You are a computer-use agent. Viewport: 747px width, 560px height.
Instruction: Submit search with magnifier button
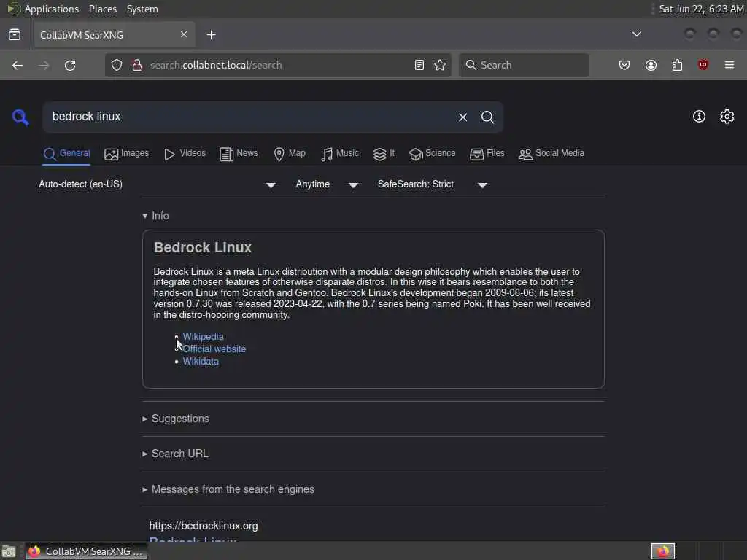487,117
